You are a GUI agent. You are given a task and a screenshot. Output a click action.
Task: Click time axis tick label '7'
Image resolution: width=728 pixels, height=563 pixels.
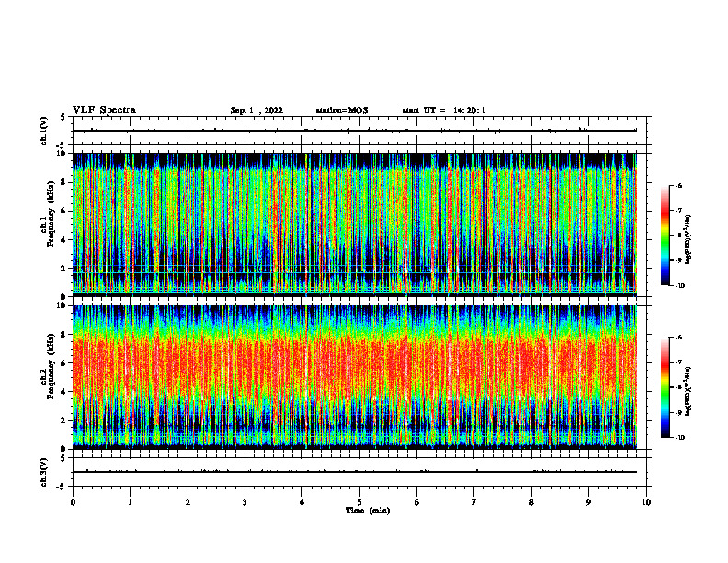tap(474, 502)
